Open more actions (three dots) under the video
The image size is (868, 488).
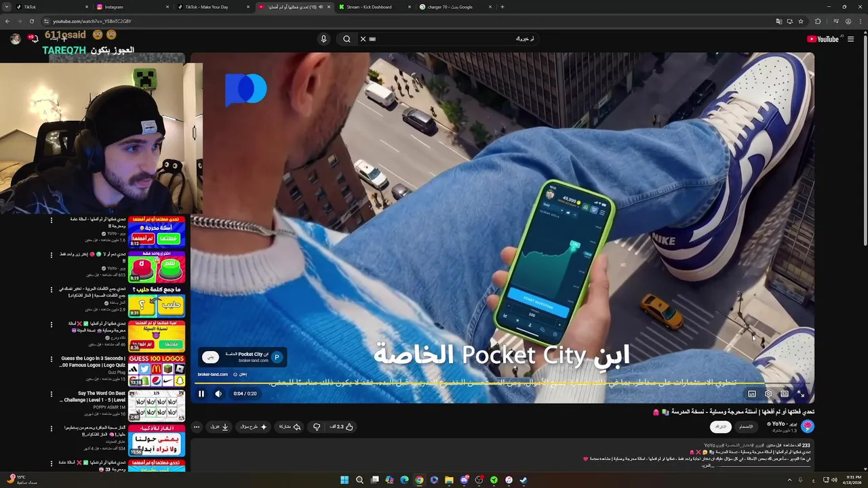[197, 427]
